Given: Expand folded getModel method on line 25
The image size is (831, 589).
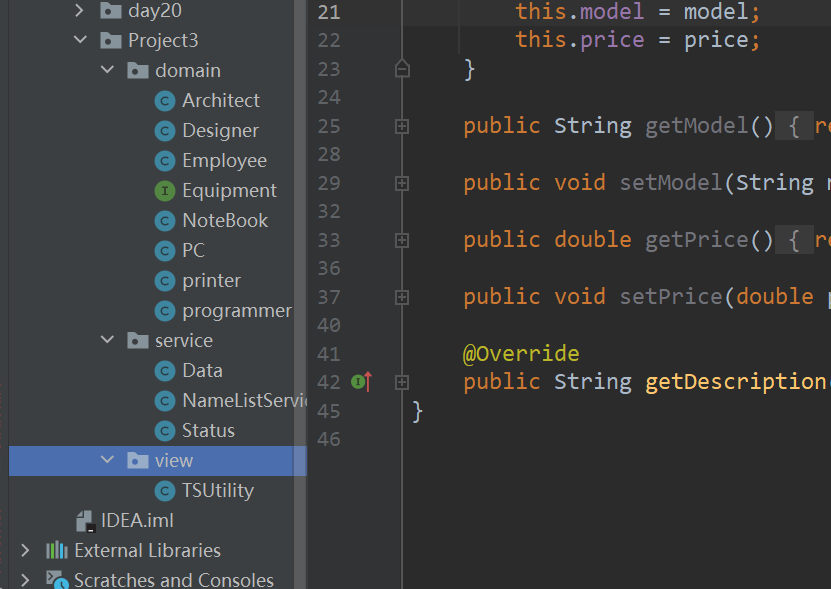Looking at the screenshot, I should coord(402,126).
